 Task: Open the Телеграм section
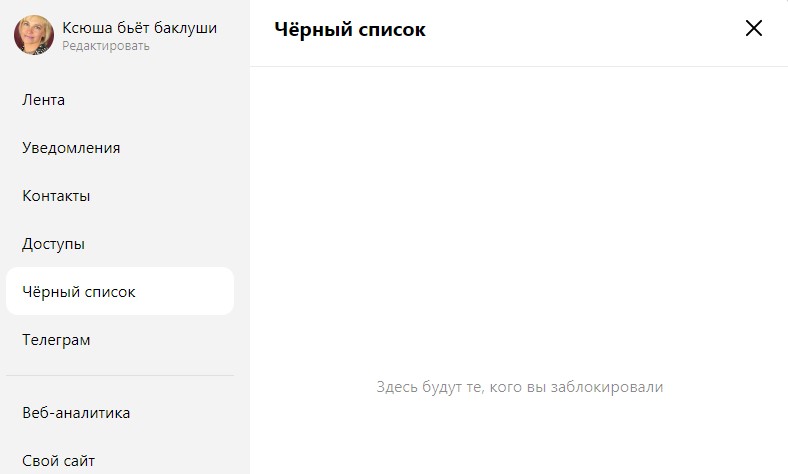pyautogui.click(x=56, y=340)
